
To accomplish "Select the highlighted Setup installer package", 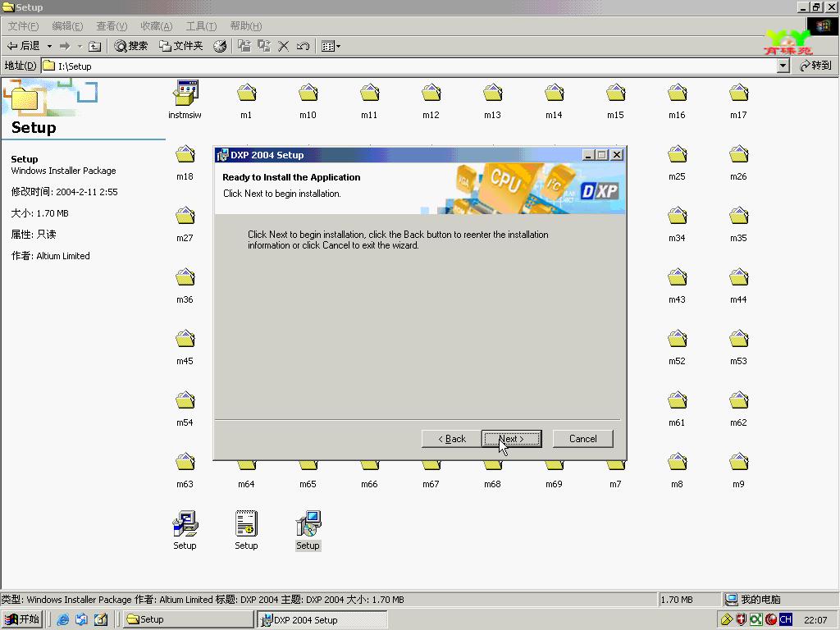I will coord(308,531).
